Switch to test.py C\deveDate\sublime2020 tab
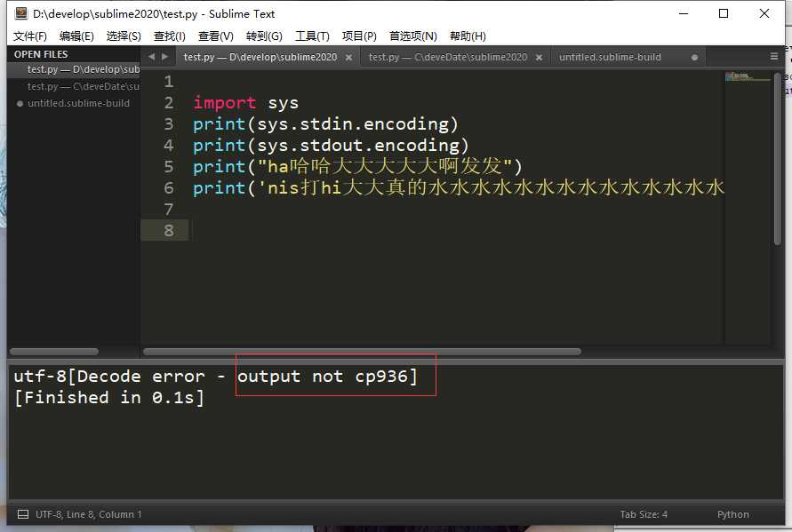This screenshot has height=532, width=792. (x=447, y=57)
